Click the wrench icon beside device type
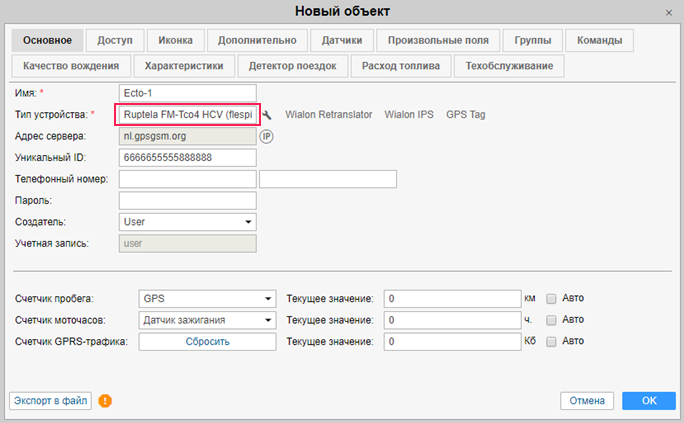Screen dimensions: 684x423 tap(268, 115)
